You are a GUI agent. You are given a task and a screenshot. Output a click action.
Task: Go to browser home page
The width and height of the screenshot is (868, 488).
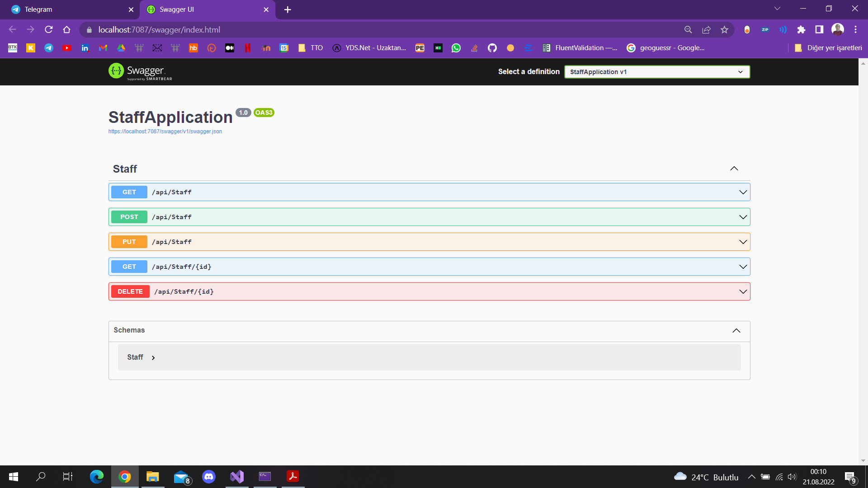tap(67, 29)
